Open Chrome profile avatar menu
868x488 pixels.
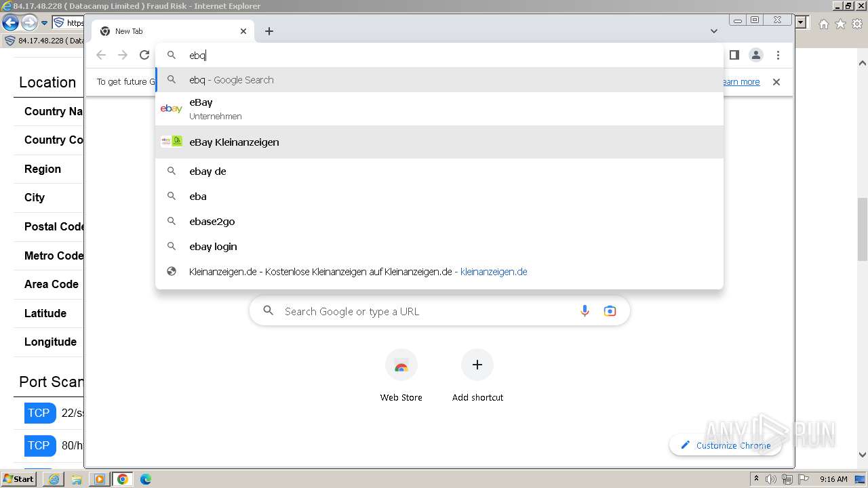coord(756,55)
